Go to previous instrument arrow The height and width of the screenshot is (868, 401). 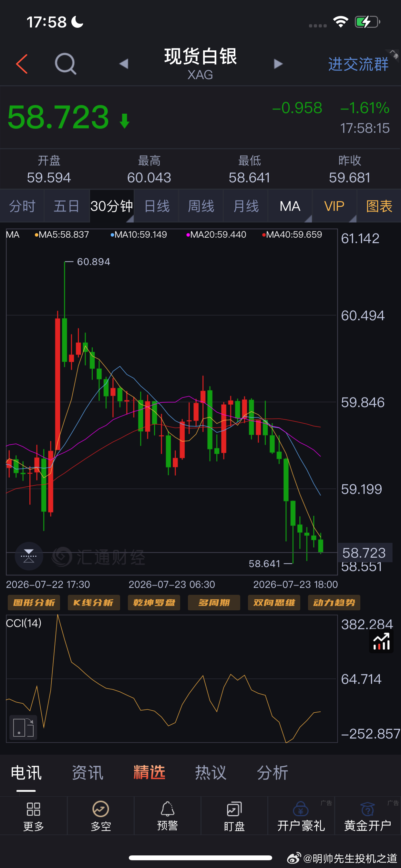coord(124,64)
